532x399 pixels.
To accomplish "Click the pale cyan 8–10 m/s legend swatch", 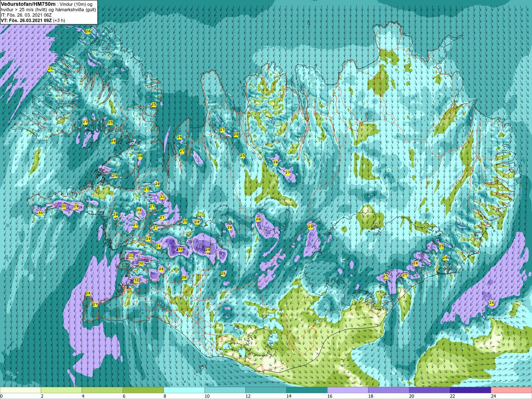I will click(x=184, y=390).
